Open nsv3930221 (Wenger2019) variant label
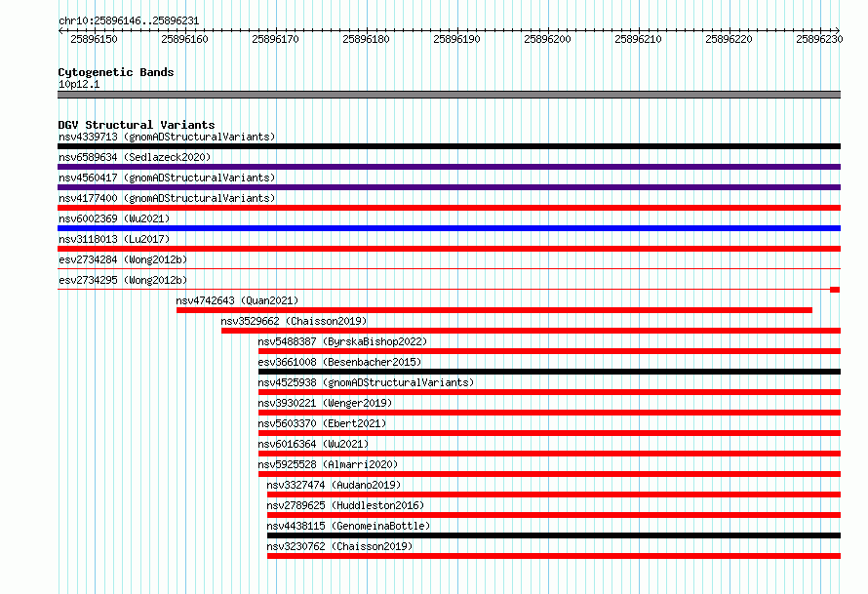 click(x=325, y=403)
